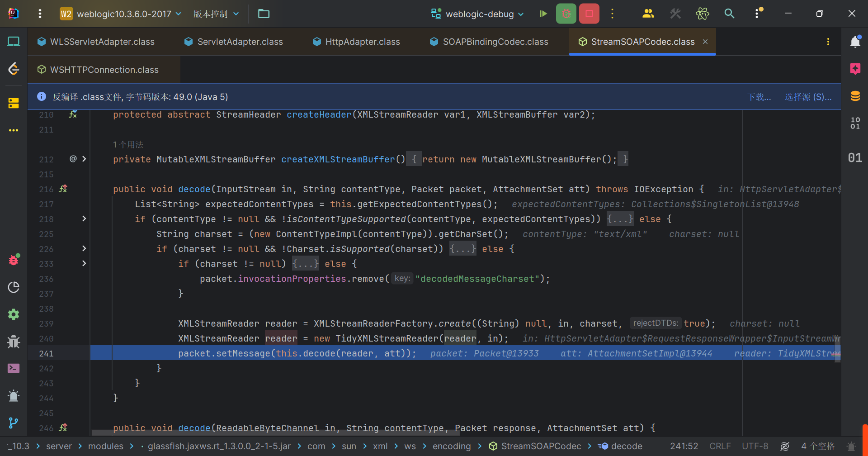This screenshot has height=456, width=868.
Task: Open Search Everywhere magnifier
Action: (729, 14)
